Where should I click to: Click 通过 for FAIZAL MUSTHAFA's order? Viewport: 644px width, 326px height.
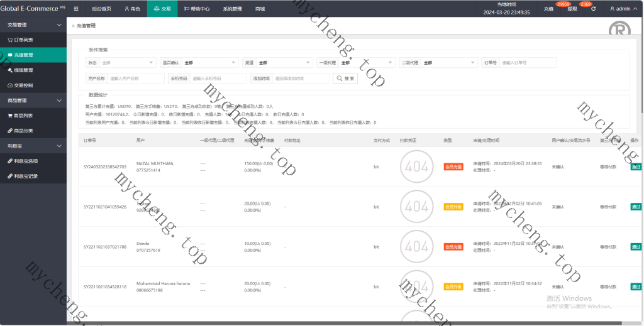635,166
